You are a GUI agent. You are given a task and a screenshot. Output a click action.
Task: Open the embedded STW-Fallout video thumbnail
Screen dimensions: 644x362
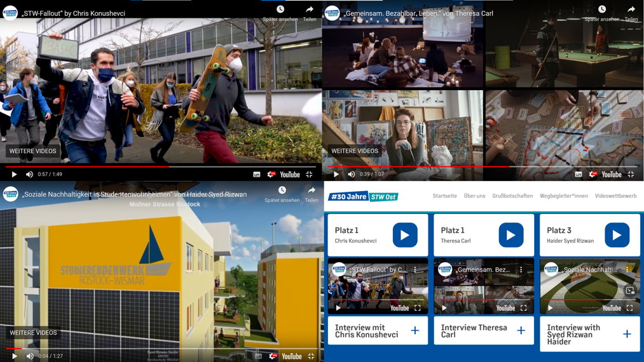coord(378,286)
